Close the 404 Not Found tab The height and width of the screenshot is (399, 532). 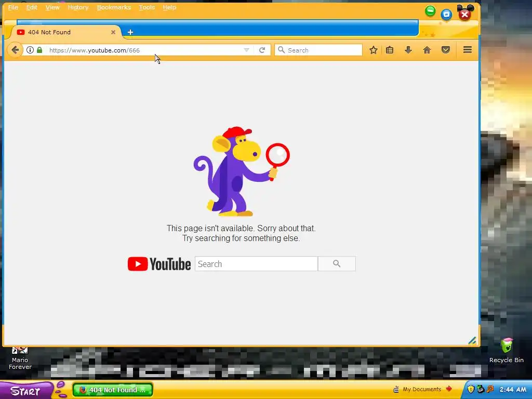113,32
